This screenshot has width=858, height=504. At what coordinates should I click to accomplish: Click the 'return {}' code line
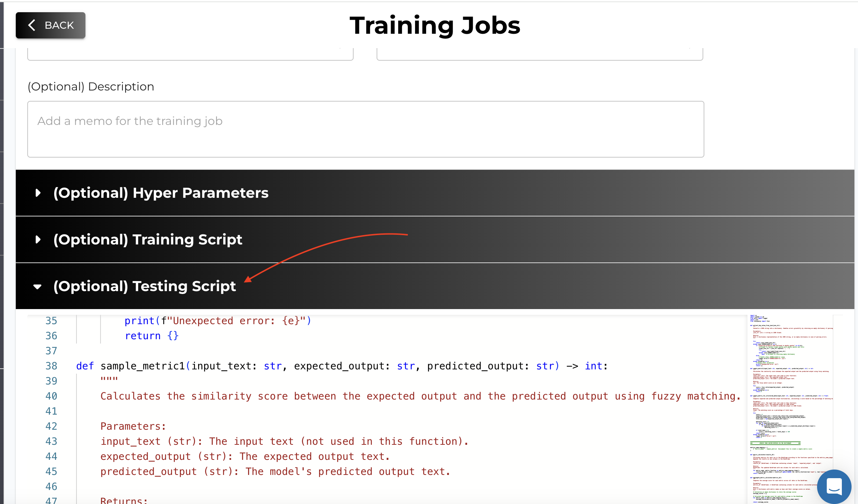[x=151, y=336]
